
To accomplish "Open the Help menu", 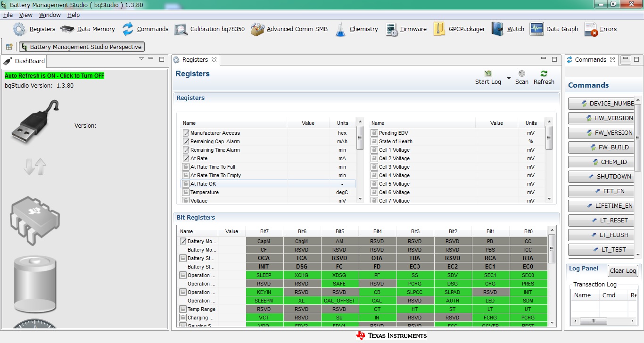I will [74, 15].
